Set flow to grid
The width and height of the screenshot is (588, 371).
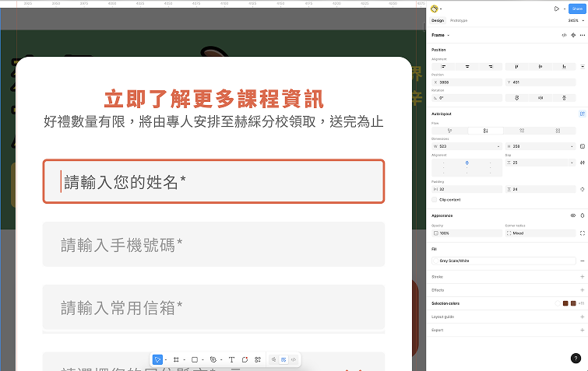click(558, 131)
